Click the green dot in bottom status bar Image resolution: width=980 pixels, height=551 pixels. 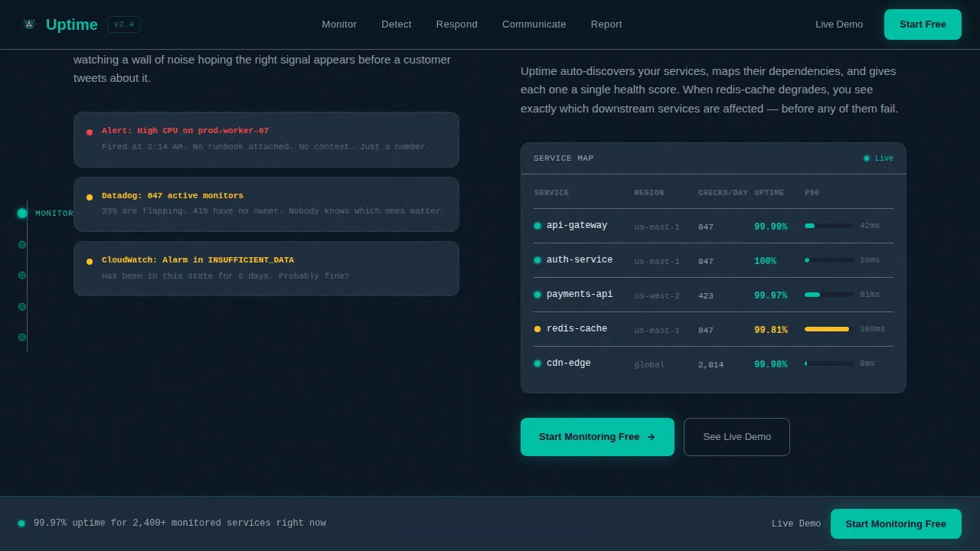coord(21,523)
